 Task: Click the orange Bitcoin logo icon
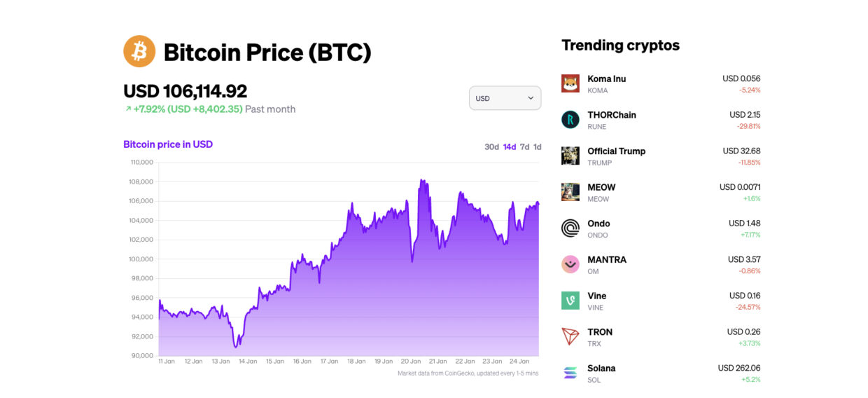coord(139,51)
